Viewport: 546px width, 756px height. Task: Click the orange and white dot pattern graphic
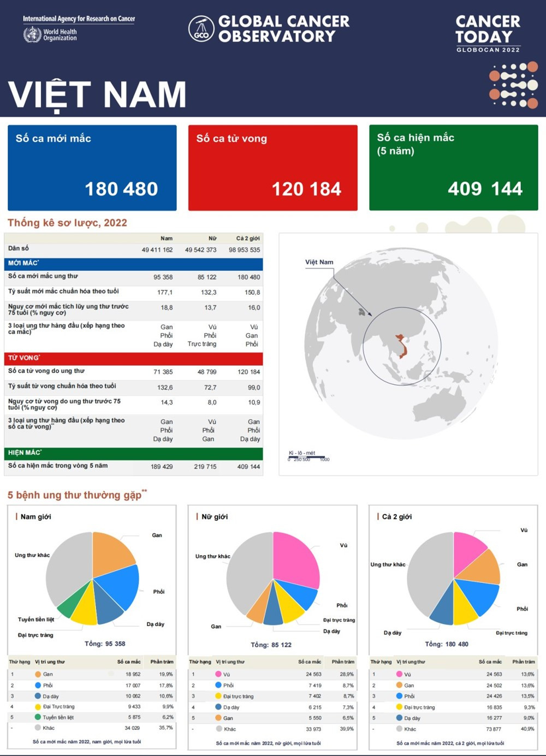click(x=513, y=85)
